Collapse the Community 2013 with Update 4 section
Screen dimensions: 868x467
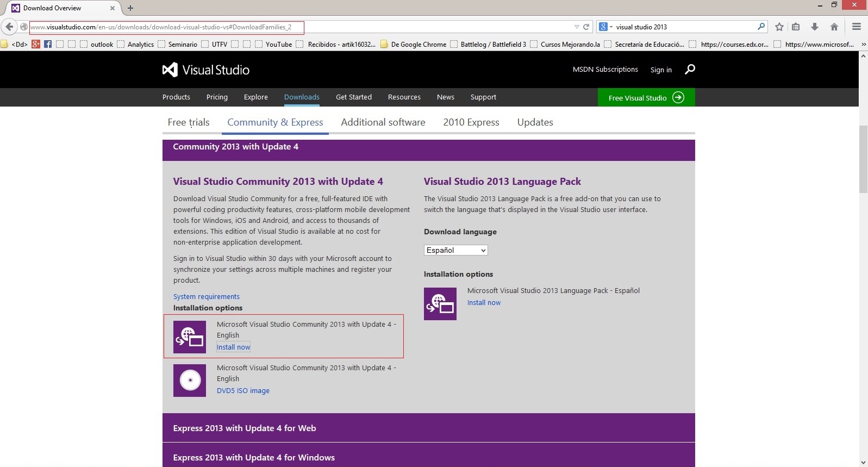click(x=428, y=150)
